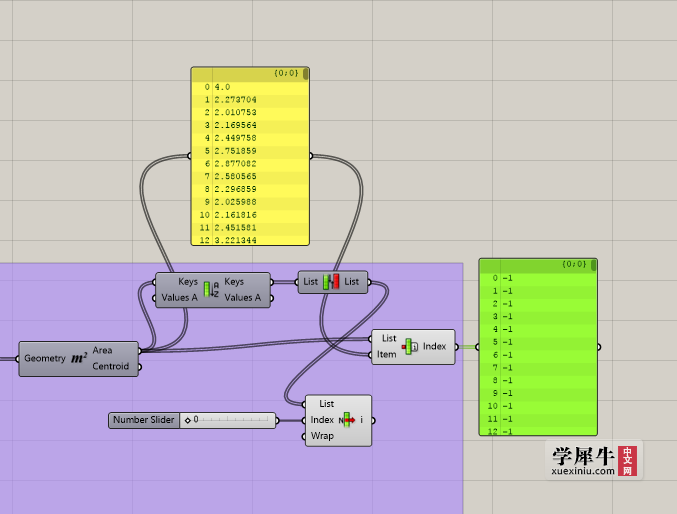Click row 10 in the green panel
Screen dimensions: 677x514
(538, 406)
